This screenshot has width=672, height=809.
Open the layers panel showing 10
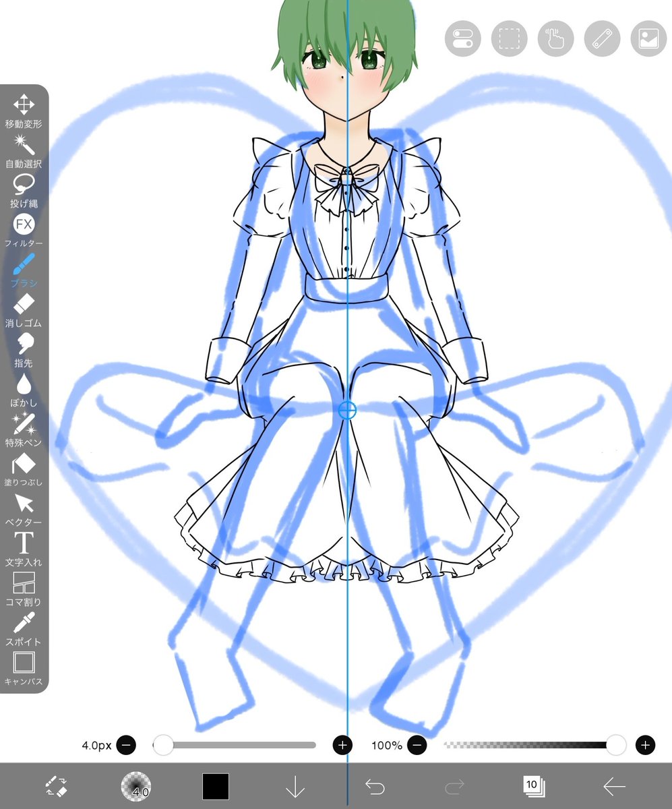pyautogui.click(x=534, y=786)
